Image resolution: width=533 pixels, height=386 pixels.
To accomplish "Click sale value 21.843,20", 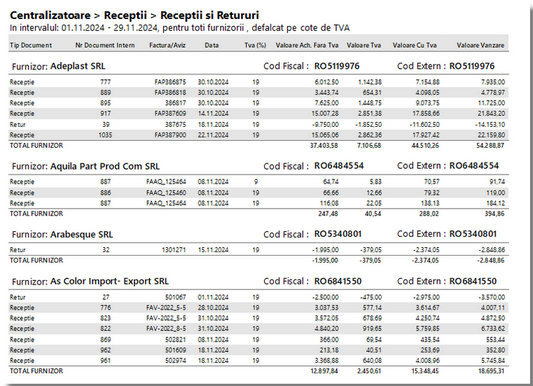I will pos(491,113).
